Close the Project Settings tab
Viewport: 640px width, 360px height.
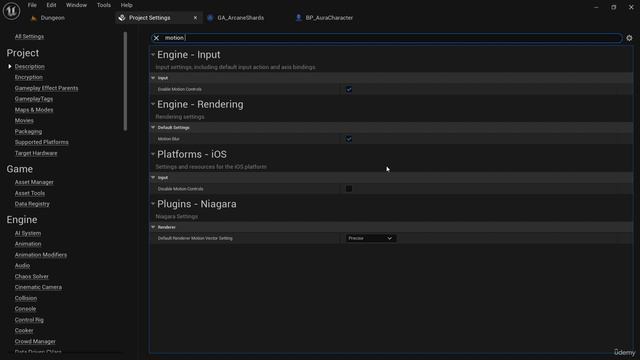pos(196,18)
